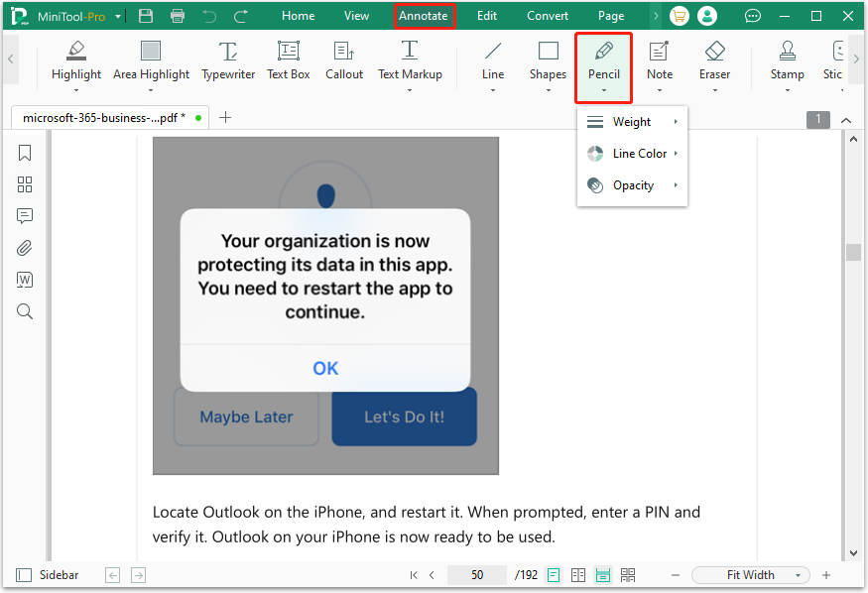Zoom in with the plus button
The height and width of the screenshot is (593, 868).
pyautogui.click(x=826, y=575)
